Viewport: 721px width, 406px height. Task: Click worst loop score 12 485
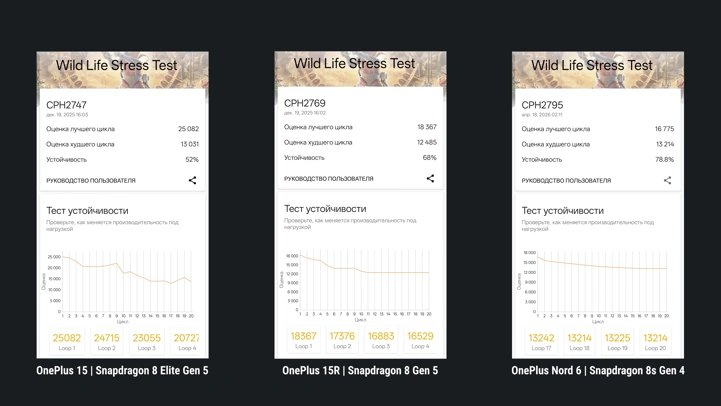[427, 142]
